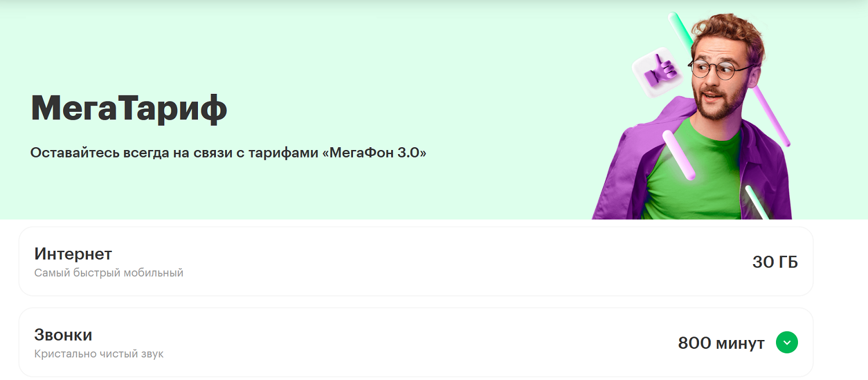Open the Звонки tariff card
Image resolution: width=868 pixels, height=380 pixels.
[x=416, y=342]
